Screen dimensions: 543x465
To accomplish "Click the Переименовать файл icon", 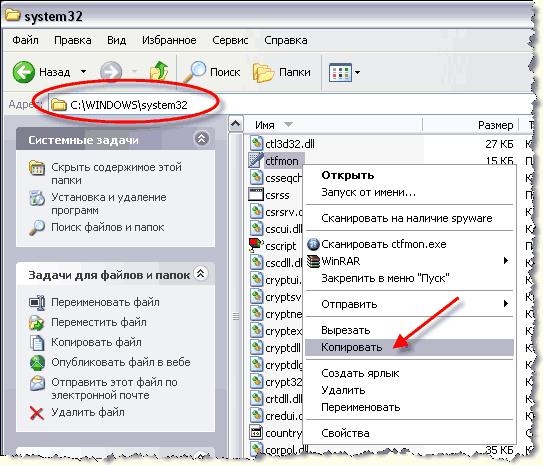I will point(37,303).
